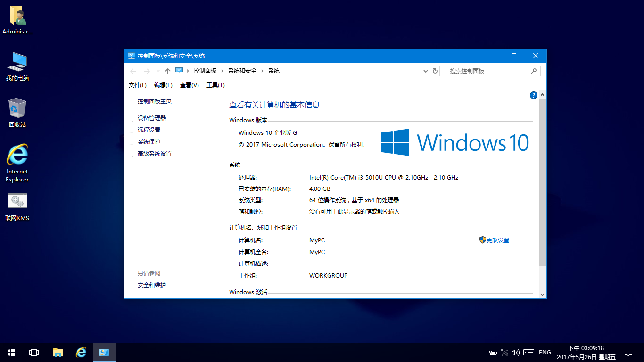
Task: Open the 联网KMS desktop shortcut
Action: tap(17, 207)
